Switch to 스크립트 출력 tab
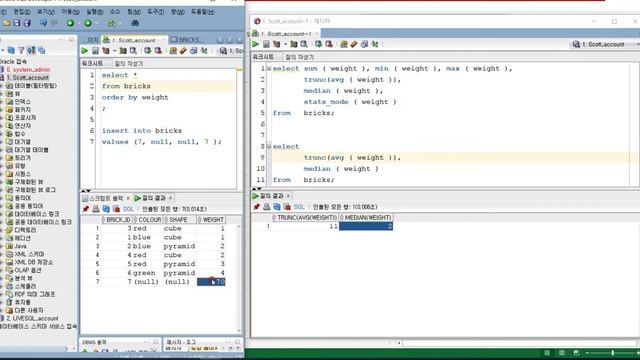This screenshot has height=360, width=640. click(106, 198)
